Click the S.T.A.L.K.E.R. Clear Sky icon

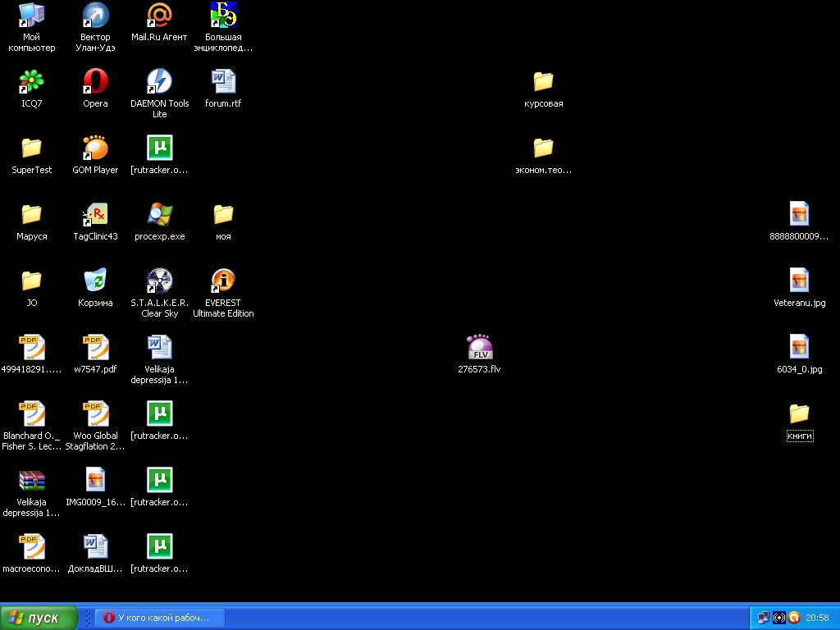coord(159,281)
